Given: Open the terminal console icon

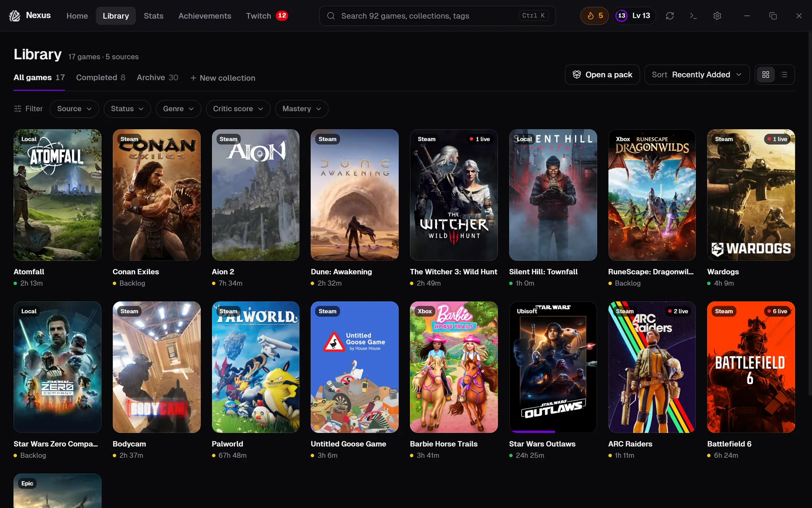Looking at the screenshot, I should point(693,16).
